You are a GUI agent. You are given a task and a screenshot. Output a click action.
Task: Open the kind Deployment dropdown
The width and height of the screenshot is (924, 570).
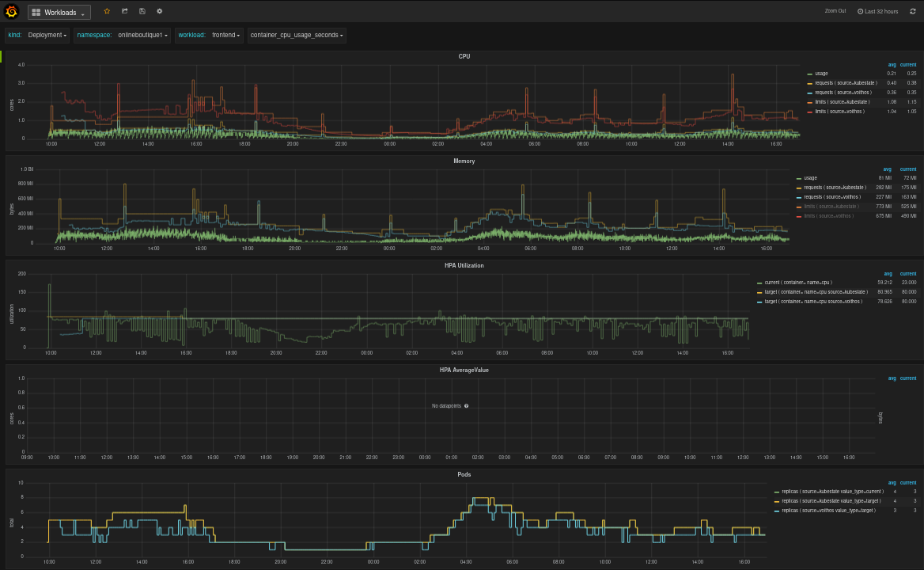click(46, 35)
